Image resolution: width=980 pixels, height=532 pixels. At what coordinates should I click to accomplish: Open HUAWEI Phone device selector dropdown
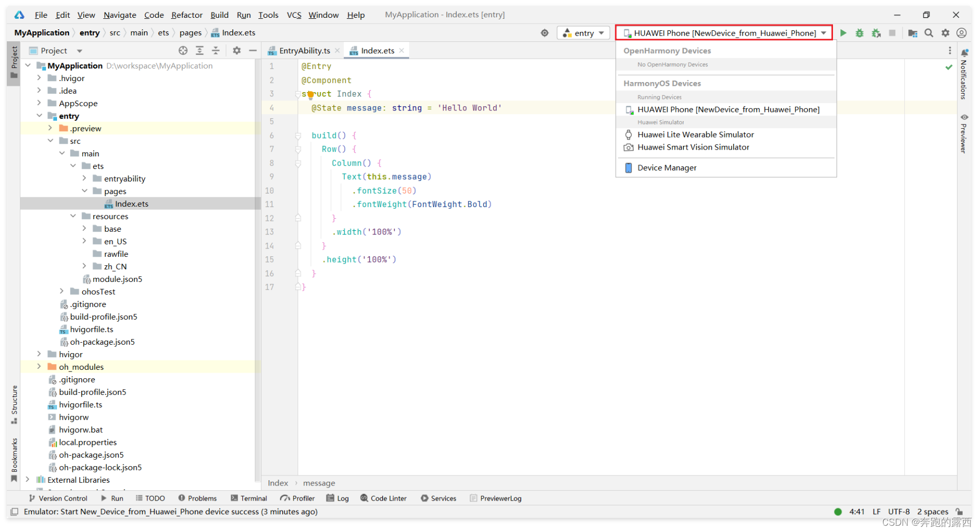click(x=724, y=33)
